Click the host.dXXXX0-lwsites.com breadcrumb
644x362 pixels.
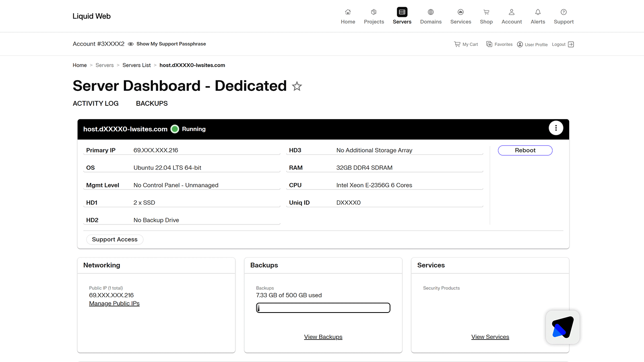pos(192,65)
